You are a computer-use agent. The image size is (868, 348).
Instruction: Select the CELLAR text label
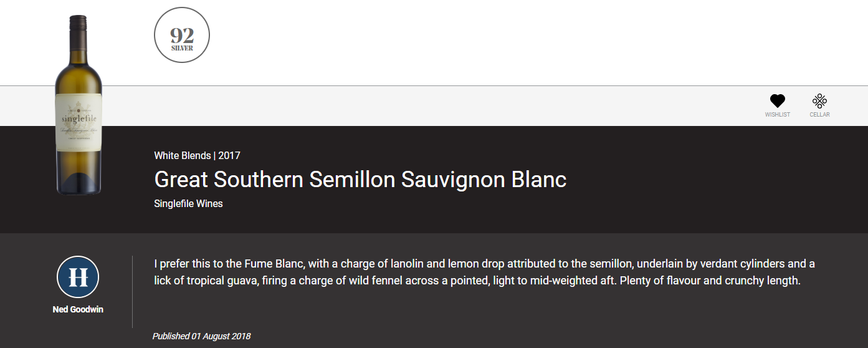(819, 115)
